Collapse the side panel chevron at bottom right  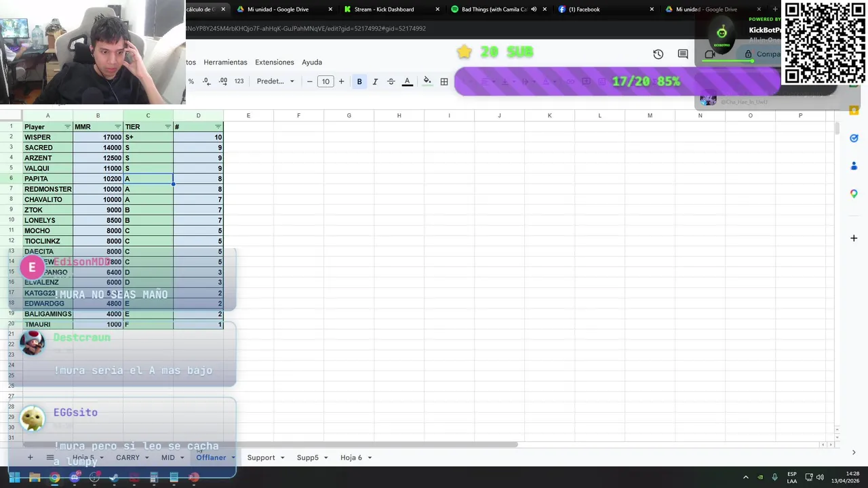pos(854,452)
